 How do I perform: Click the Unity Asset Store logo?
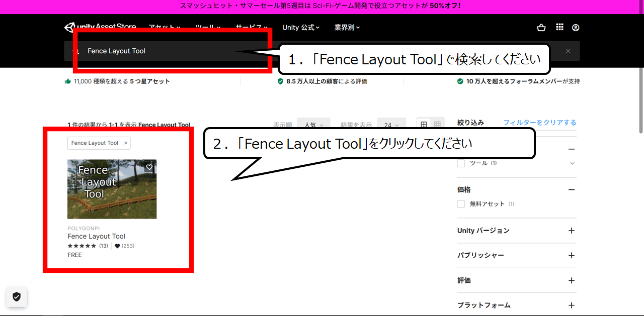pos(100,27)
